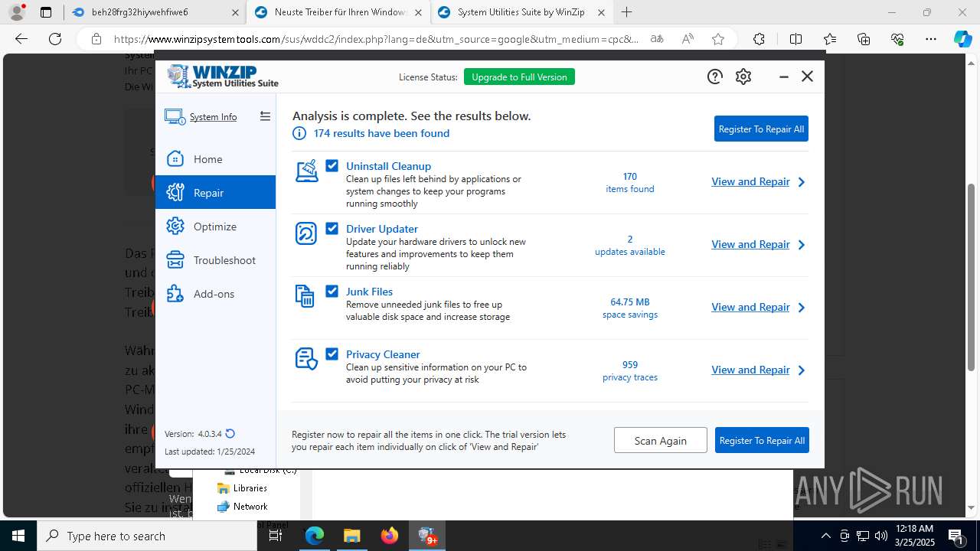Switch to the Home section
This screenshot has width=980, height=551.
coord(215,159)
